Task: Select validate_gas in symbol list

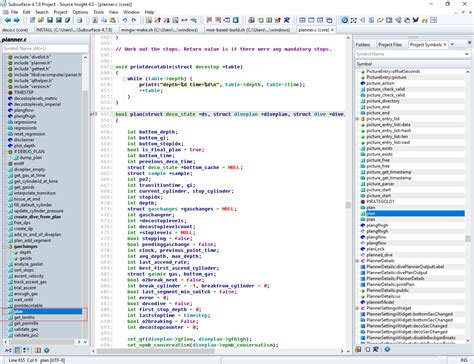Action: pyautogui.click(x=26, y=329)
